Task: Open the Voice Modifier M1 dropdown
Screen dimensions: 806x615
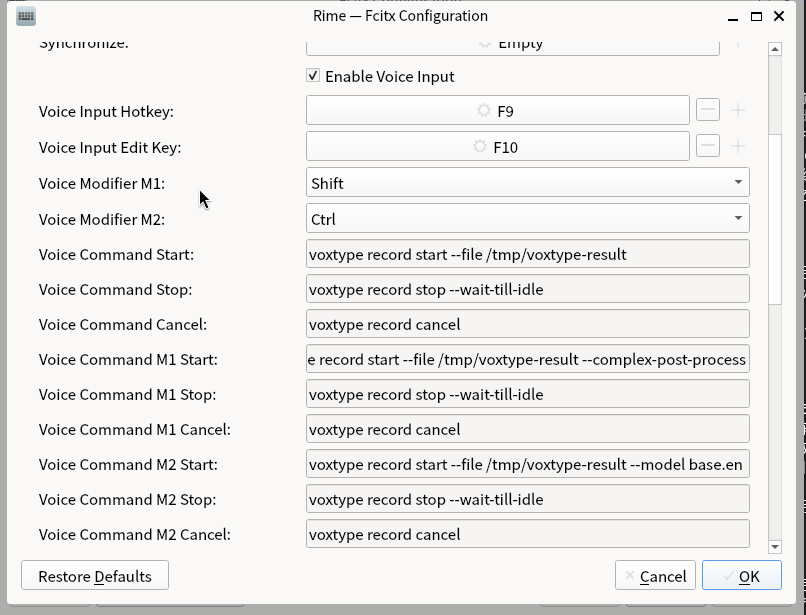Action: (x=527, y=183)
